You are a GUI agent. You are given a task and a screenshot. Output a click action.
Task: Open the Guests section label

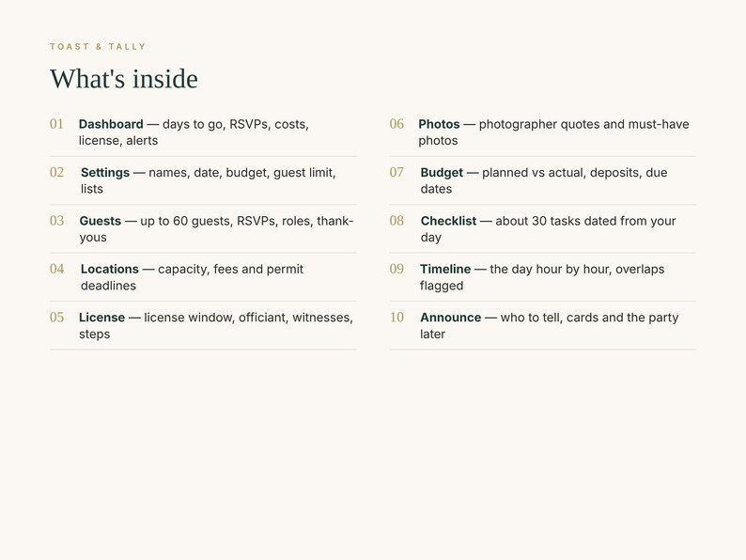pyautogui.click(x=101, y=221)
